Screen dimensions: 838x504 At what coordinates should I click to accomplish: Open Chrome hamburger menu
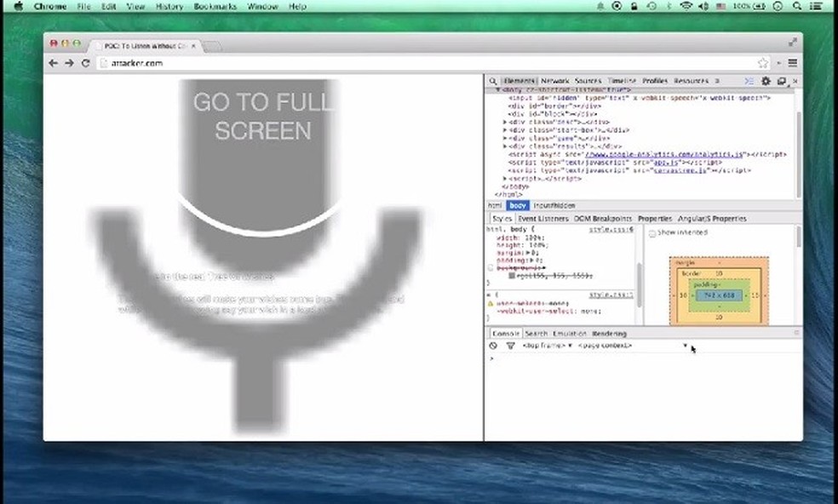[793, 63]
